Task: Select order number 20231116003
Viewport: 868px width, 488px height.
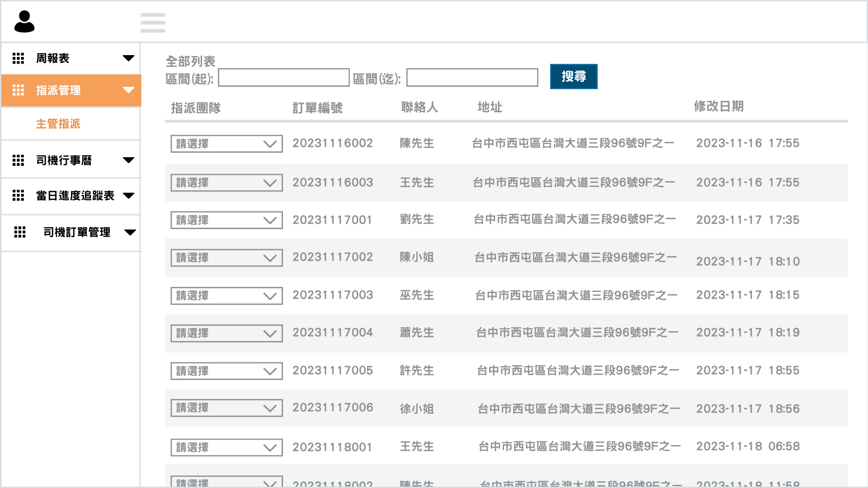Action: (x=333, y=183)
